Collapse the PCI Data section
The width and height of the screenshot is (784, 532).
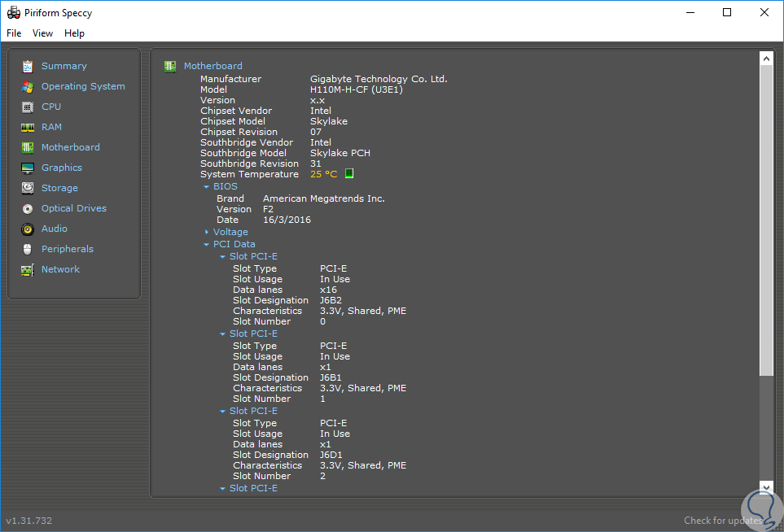[207, 245]
